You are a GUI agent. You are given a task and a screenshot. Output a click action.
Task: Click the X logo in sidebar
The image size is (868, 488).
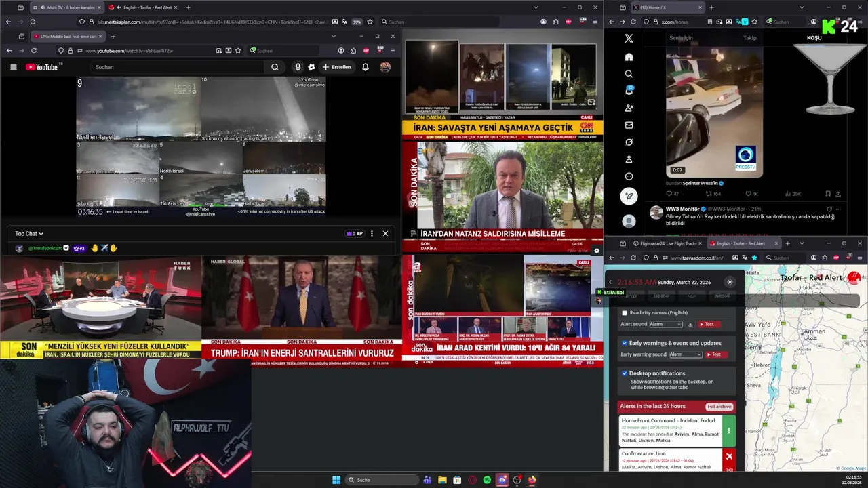(629, 39)
